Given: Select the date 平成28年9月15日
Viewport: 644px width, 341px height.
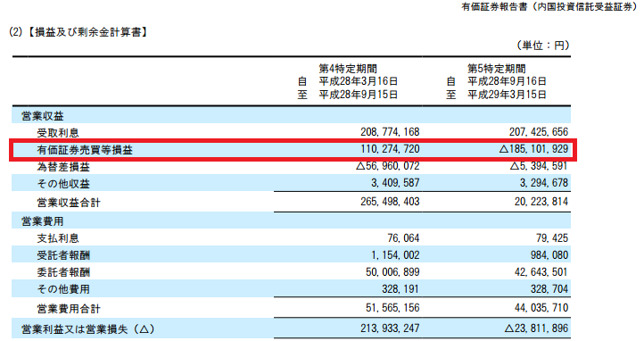Looking at the screenshot, I should pos(359,95).
